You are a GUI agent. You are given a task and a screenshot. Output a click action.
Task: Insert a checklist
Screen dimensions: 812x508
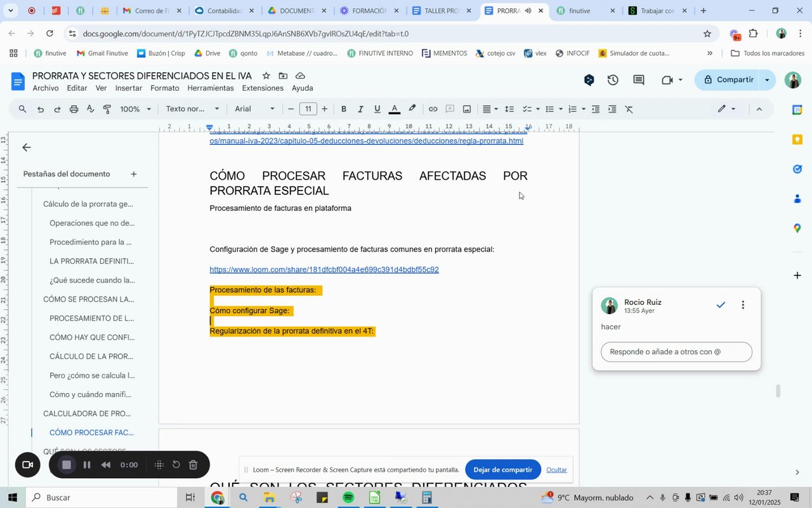pyautogui.click(x=527, y=109)
